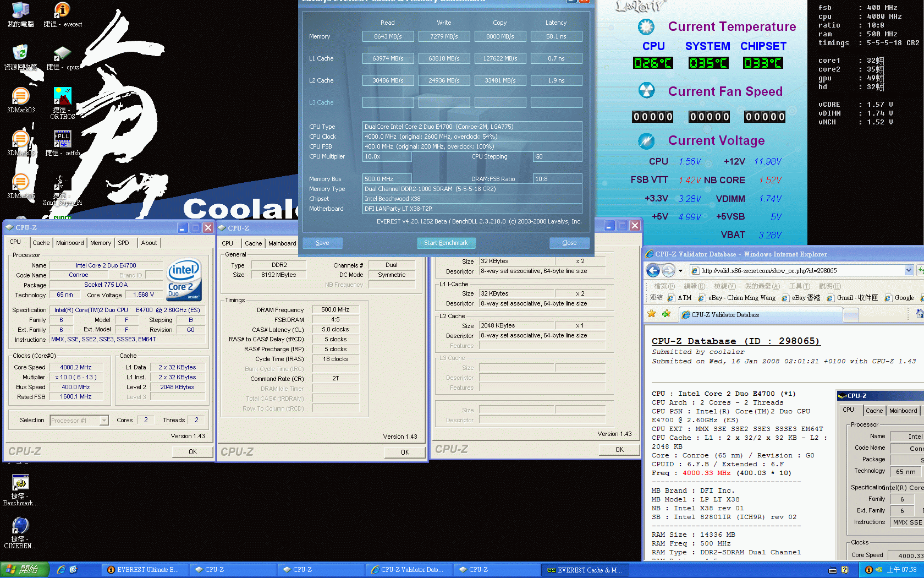
Task: Click the keyboard language bar icon
Action: tap(833, 570)
